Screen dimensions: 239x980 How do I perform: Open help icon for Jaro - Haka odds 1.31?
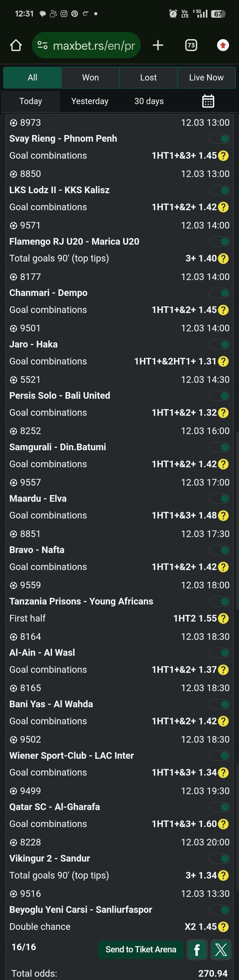point(223,361)
